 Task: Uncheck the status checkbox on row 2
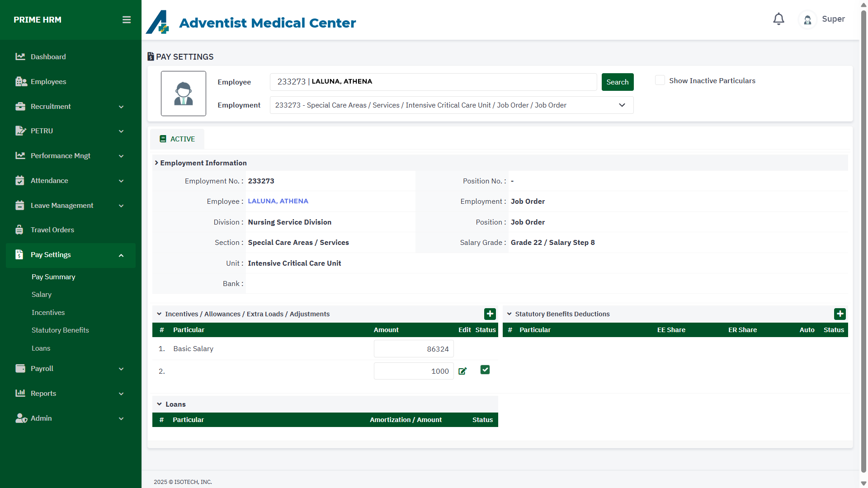tap(485, 370)
